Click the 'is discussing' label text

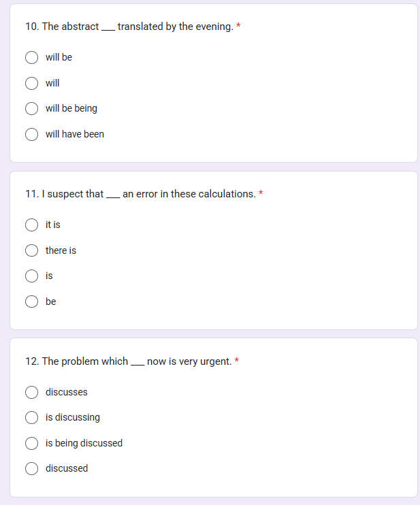[x=73, y=417]
